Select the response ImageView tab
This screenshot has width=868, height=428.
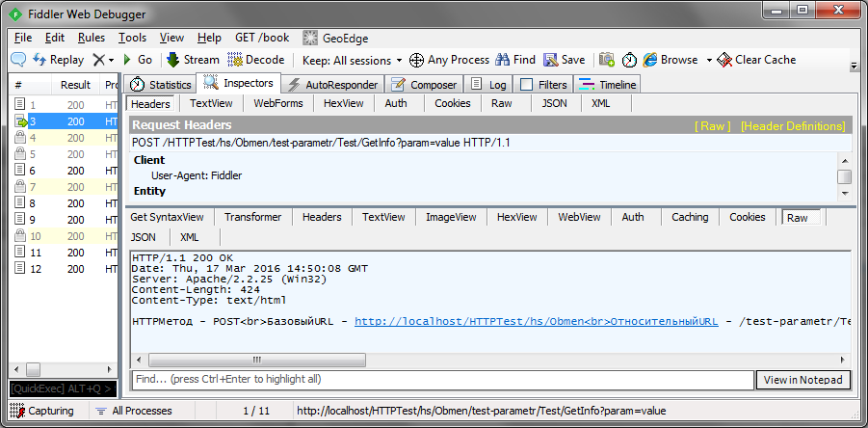[x=451, y=217]
